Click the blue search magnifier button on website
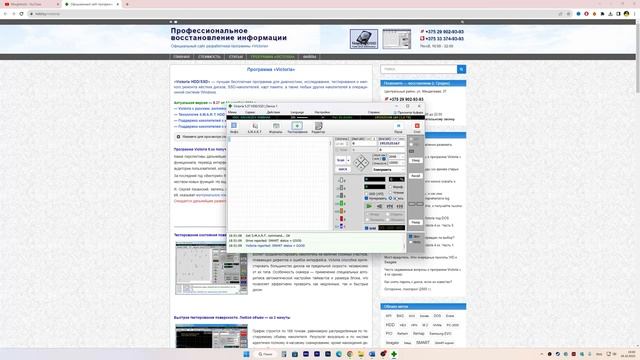Viewport: 640px width, 360px height. [462, 69]
